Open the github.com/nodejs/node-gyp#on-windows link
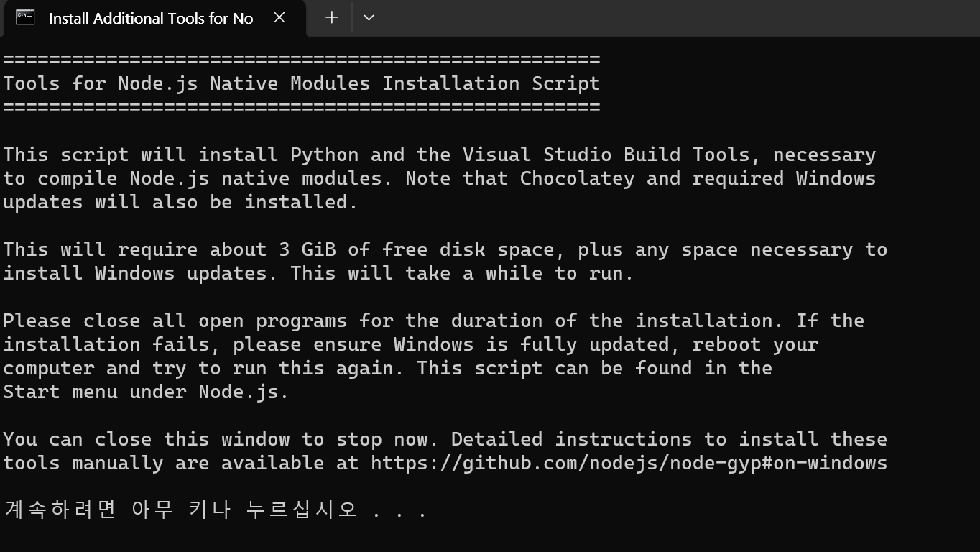The image size is (980, 552). pos(629,463)
